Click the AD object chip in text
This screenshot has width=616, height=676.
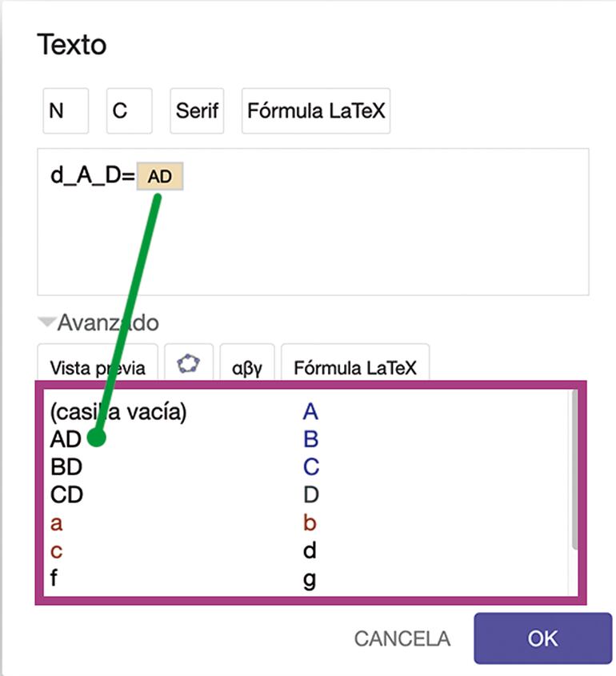[160, 177]
